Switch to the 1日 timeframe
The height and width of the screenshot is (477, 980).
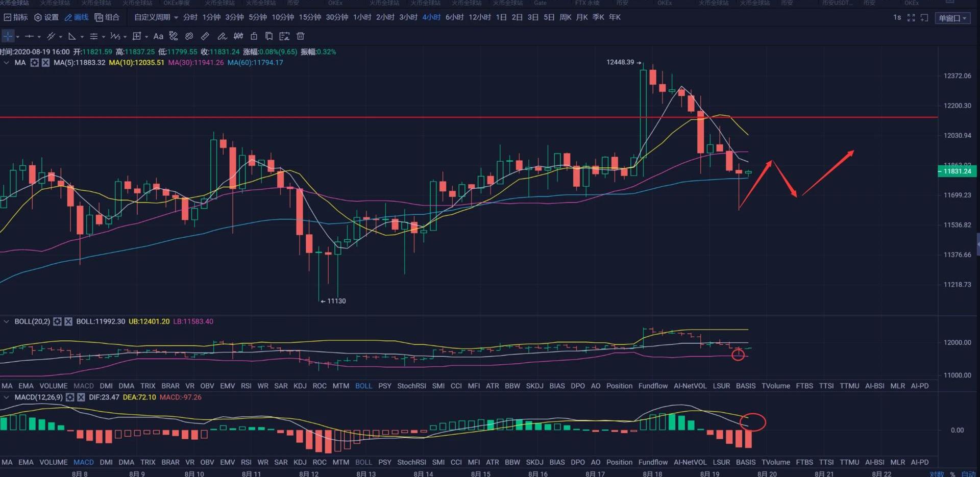(501, 17)
